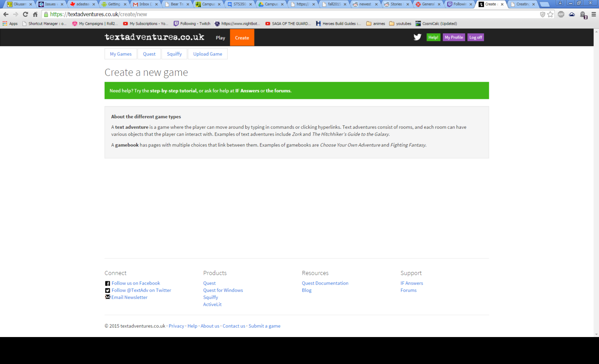Open the youtubes bookmark folder
Viewport: 599px width, 364px height.
point(400,23)
